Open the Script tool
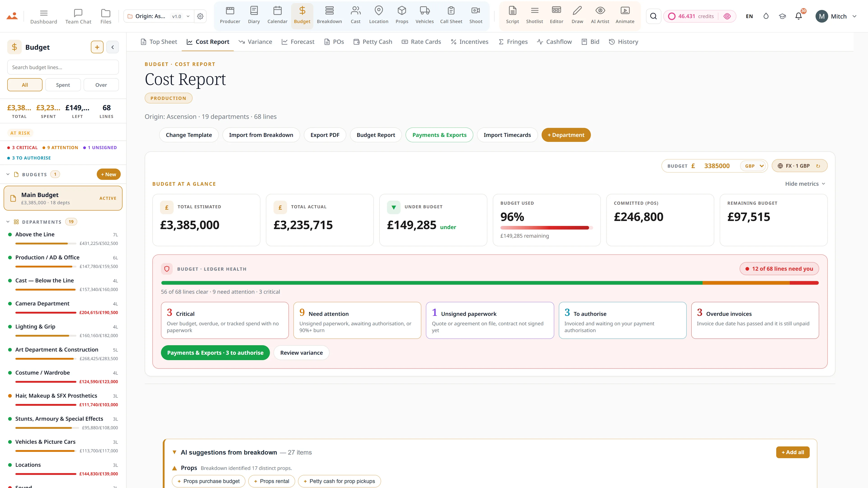The width and height of the screenshot is (868, 488). tap(512, 16)
